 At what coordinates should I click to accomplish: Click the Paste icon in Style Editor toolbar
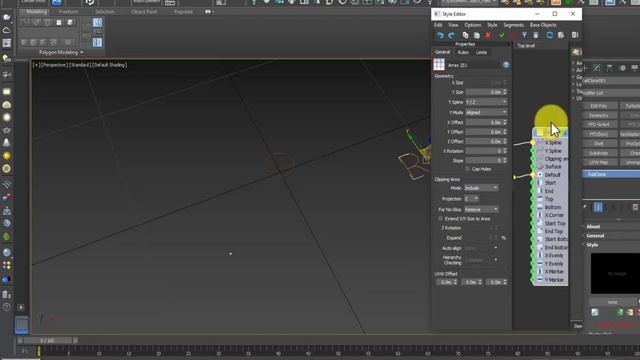(x=476, y=36)
